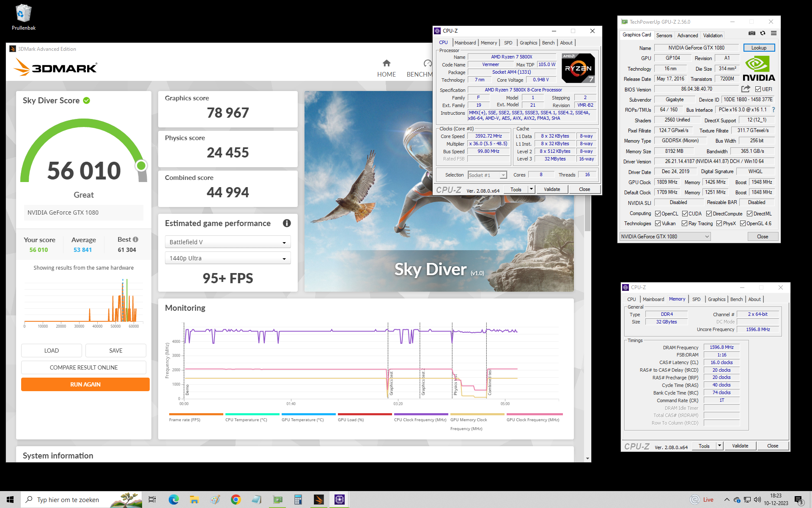Click the scroll-down arrow of 3DMark scrollbar

pyautogui.click(x=587, y=458)
